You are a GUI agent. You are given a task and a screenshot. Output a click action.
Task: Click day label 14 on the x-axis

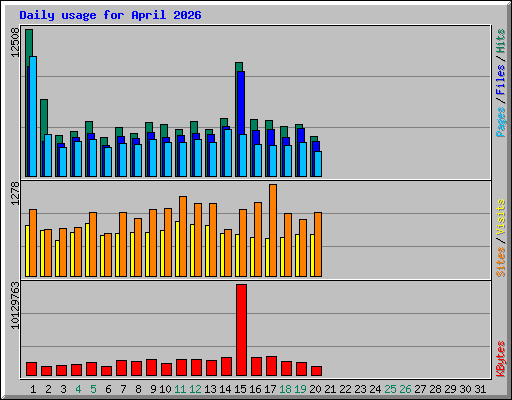tap(225, 389)
